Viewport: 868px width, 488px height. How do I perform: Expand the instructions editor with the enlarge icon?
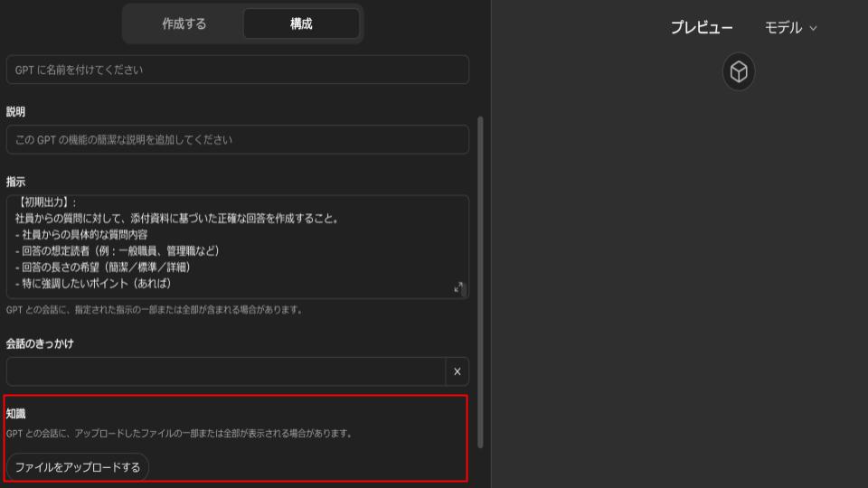click(458, 287)
